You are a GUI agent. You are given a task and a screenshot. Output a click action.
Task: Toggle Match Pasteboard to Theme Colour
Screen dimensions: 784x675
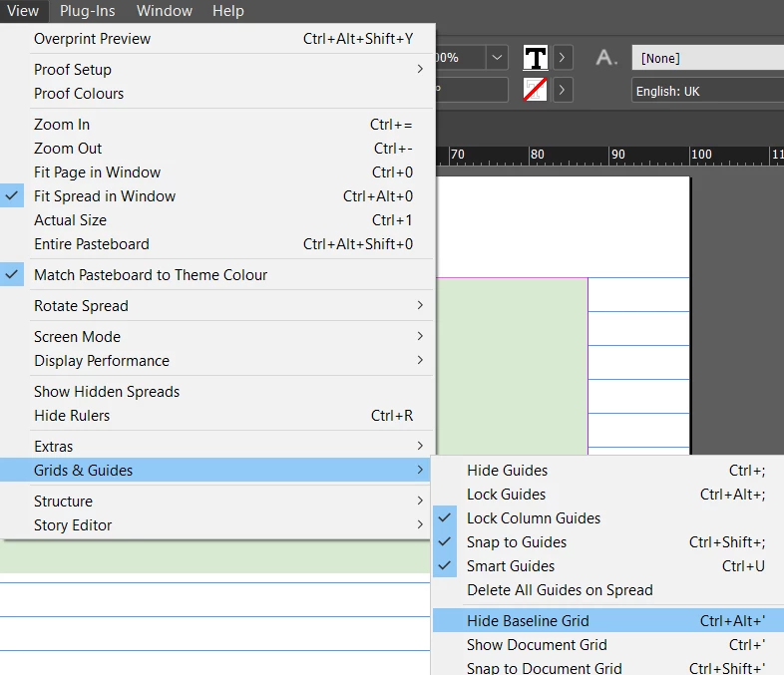coord(216,275)
